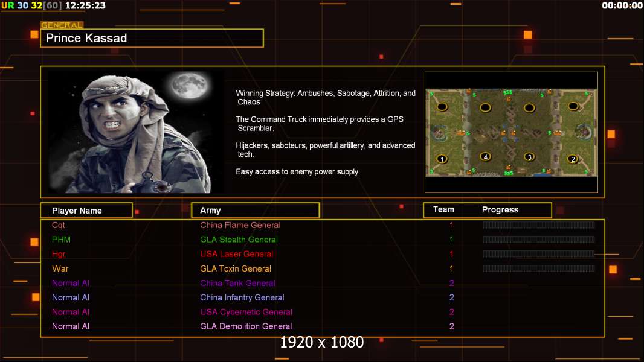Click the loading progress bar for Hgr
This screenshot has width=644, height=362.
539,254
